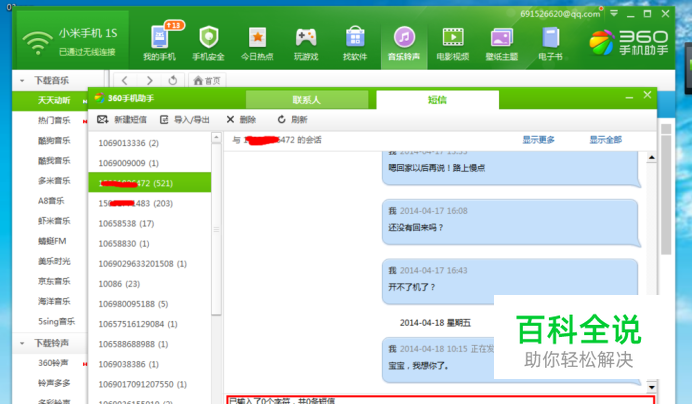Select 虾米音乐 in sidebar
Screen dimensions: 692x404
pos(54,221)
